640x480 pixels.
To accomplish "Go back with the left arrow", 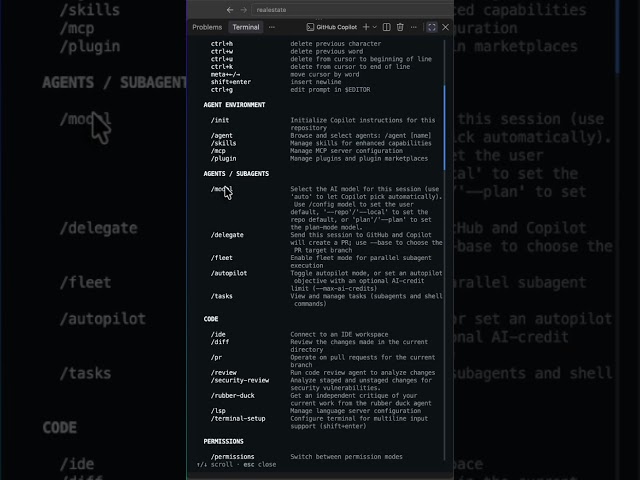I will click(x=230, y=10).
